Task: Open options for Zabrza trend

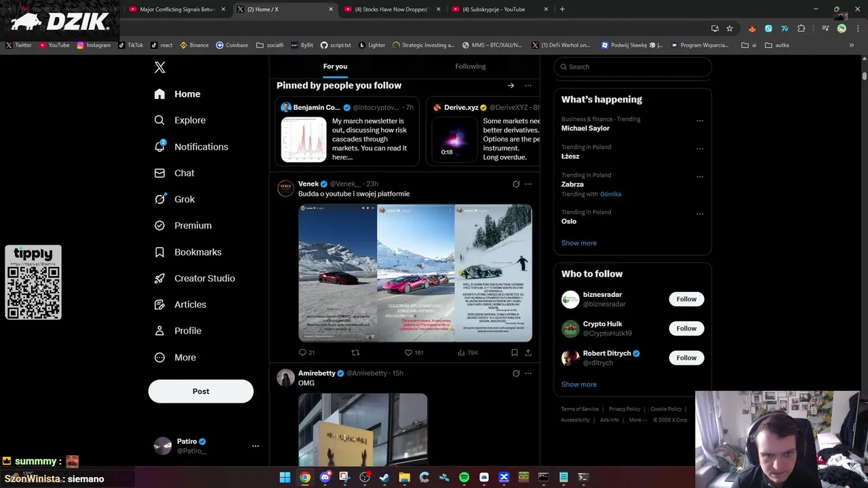Action: coord(700,176)
